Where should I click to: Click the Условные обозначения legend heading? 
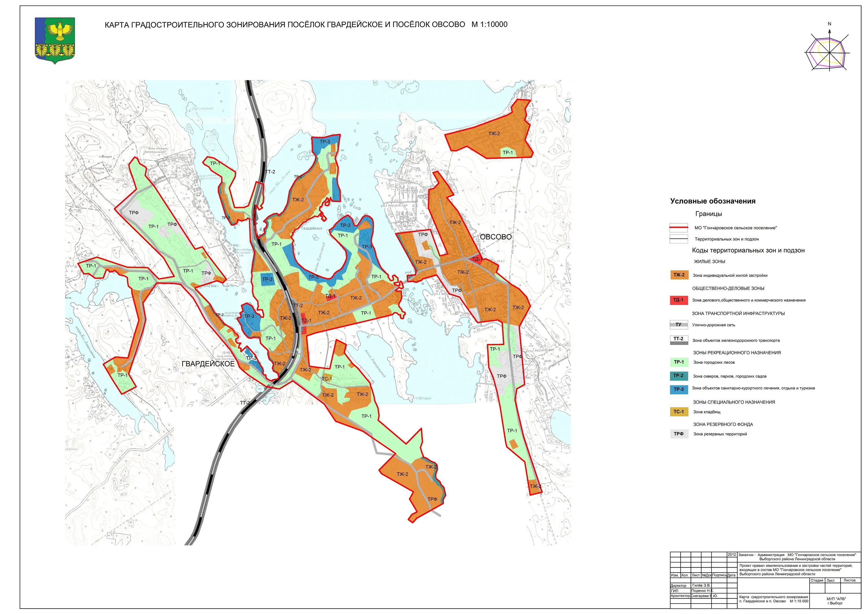point(713,201)
